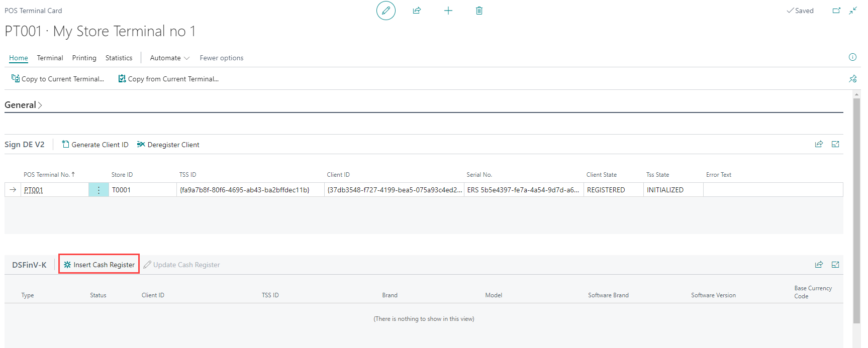Click the plus icon to create new
The width and height of the screenshot is (868, 348).
pos(448,11)
